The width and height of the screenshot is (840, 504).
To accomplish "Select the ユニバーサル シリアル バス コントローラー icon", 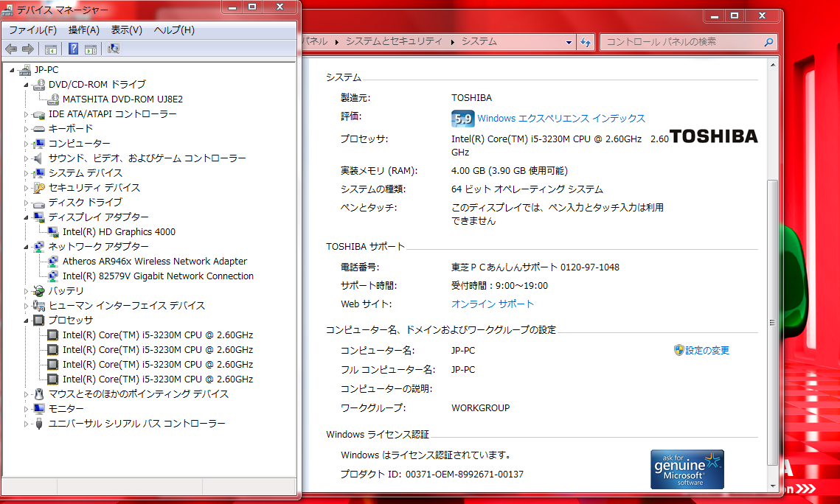I will (38, 424).
